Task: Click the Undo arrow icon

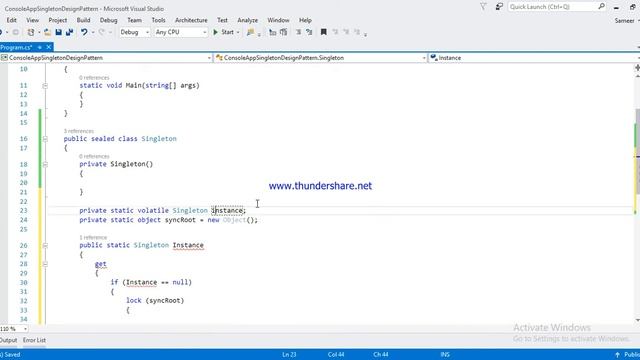Action: pos(84,32)
